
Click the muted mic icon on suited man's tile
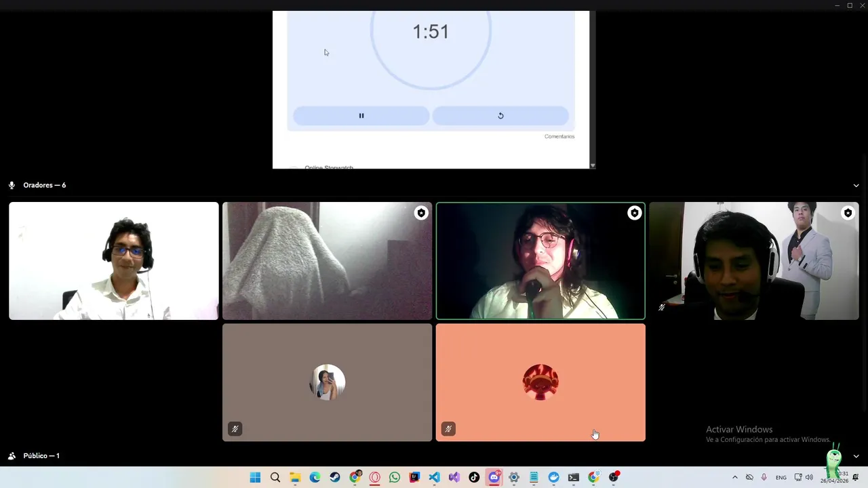[662, 307]
